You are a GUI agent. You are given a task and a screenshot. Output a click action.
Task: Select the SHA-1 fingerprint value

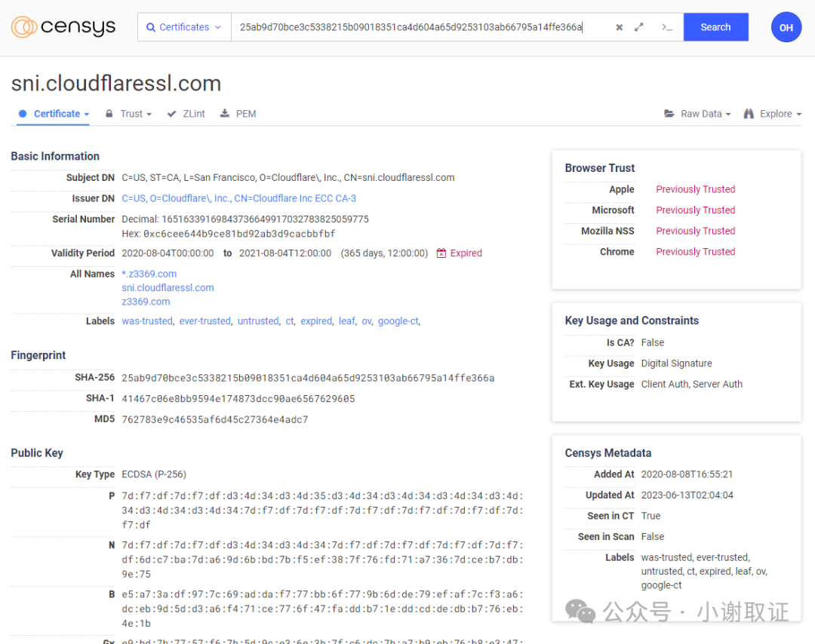point(238,399)
